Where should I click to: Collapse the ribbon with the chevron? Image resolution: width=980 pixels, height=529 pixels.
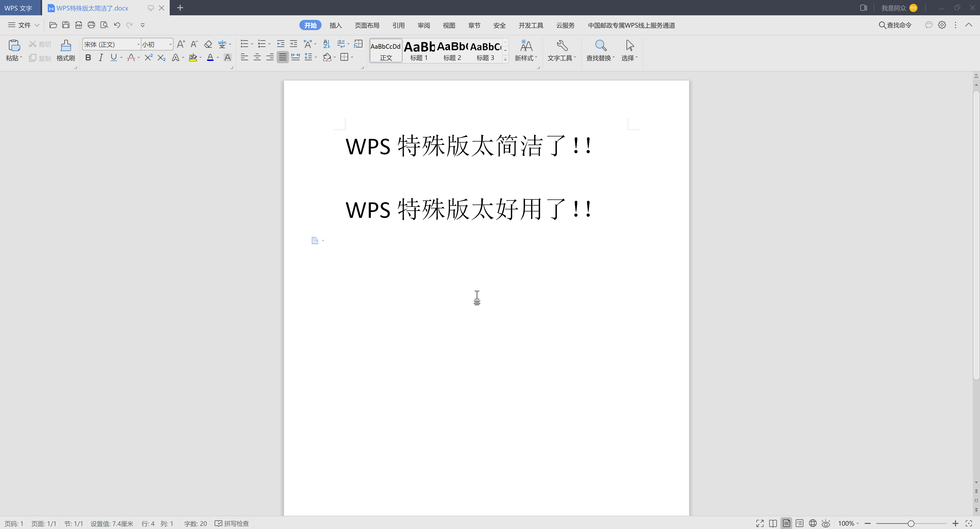coord(969,25)
